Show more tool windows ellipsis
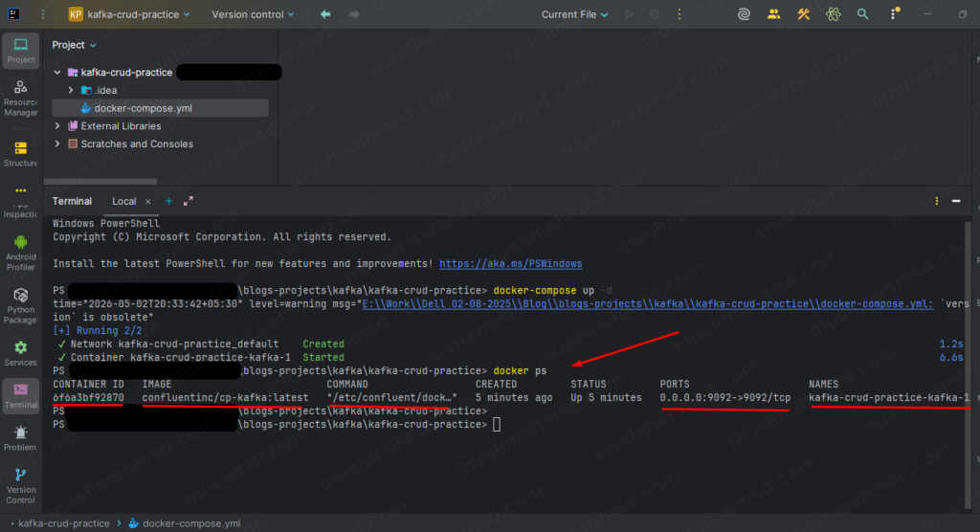The image size is (980, 532). coord(21,190)
